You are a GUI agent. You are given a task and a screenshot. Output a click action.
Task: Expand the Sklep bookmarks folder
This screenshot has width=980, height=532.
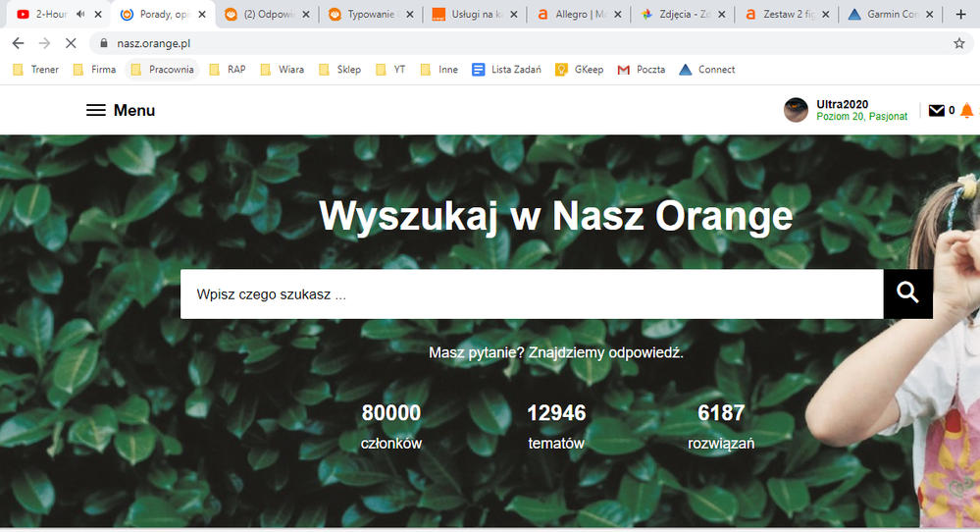[339, 70]
